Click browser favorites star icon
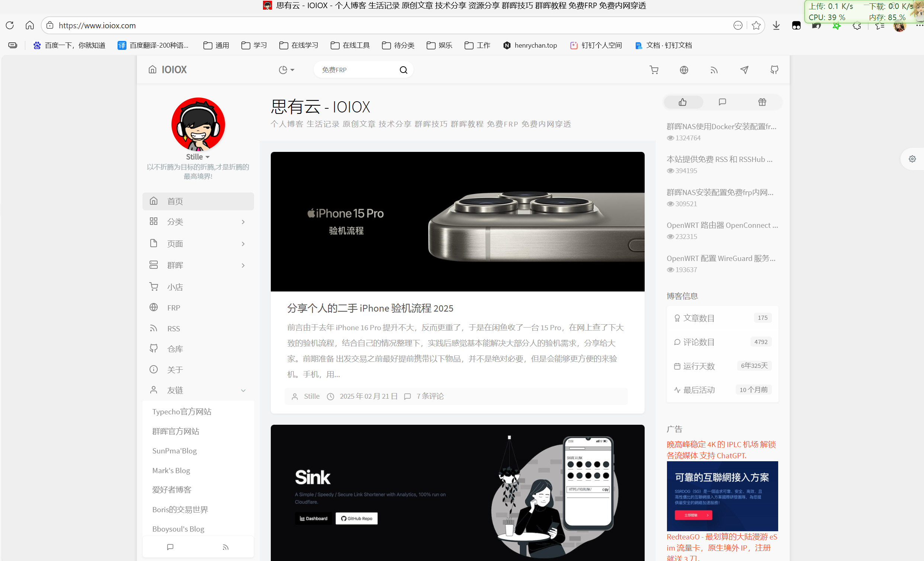The image size is (924, 561). pyautogui.click(x=756, y=26)
